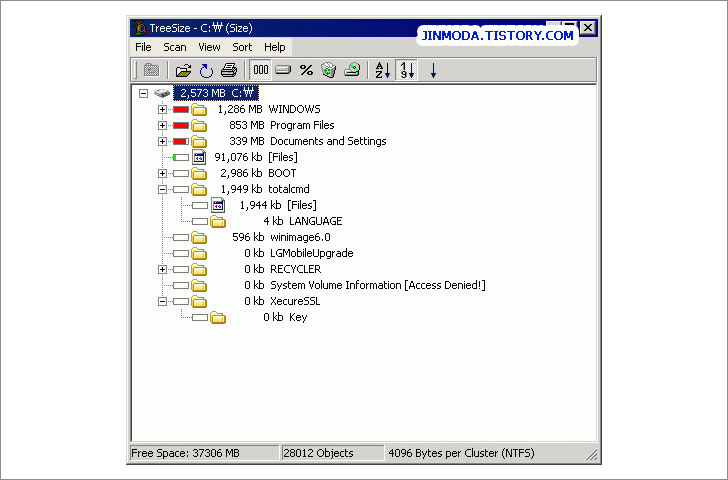Select the '1,949 kb totalcmd' row text

click(x=265, y=189)
